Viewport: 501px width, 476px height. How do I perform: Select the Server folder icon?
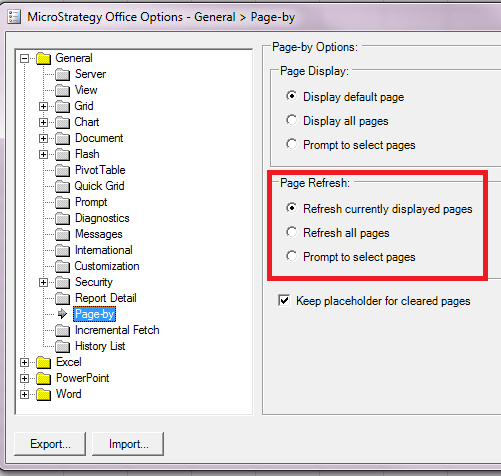(x=62, y=74)
